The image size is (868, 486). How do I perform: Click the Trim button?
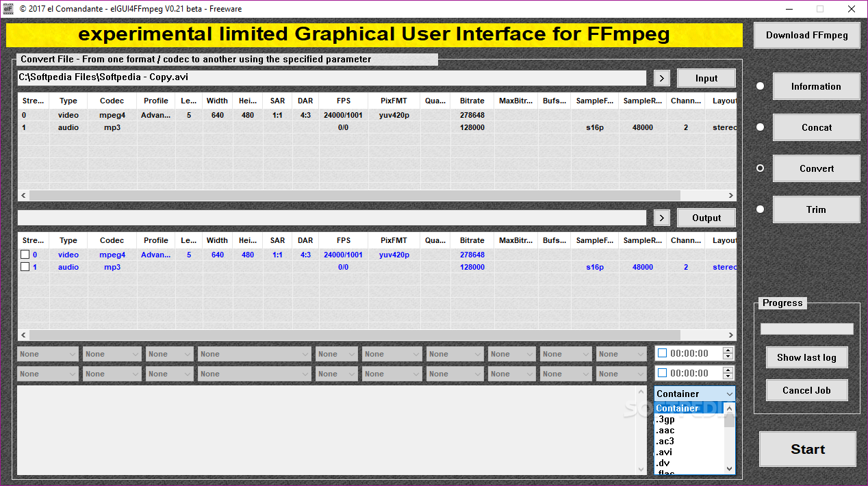(816, 209)
